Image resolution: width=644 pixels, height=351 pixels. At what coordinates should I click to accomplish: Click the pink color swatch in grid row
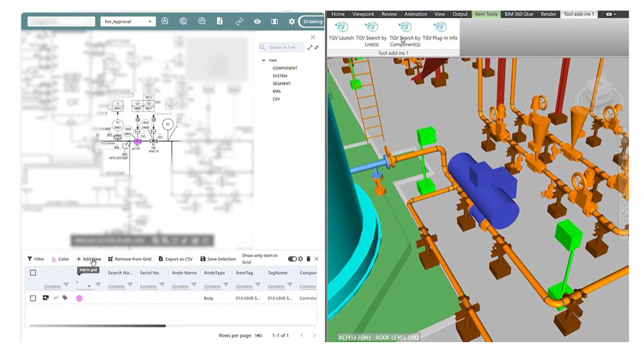tap(79, 298)
